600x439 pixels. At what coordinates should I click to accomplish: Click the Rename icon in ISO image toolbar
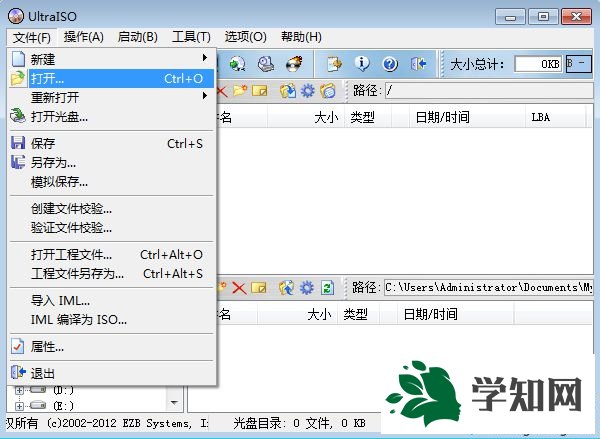[260, 91]
